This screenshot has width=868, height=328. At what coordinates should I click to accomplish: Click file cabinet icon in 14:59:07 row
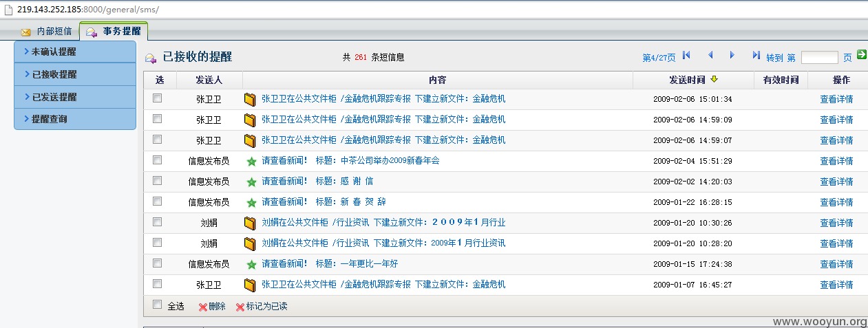pos(250,141)
